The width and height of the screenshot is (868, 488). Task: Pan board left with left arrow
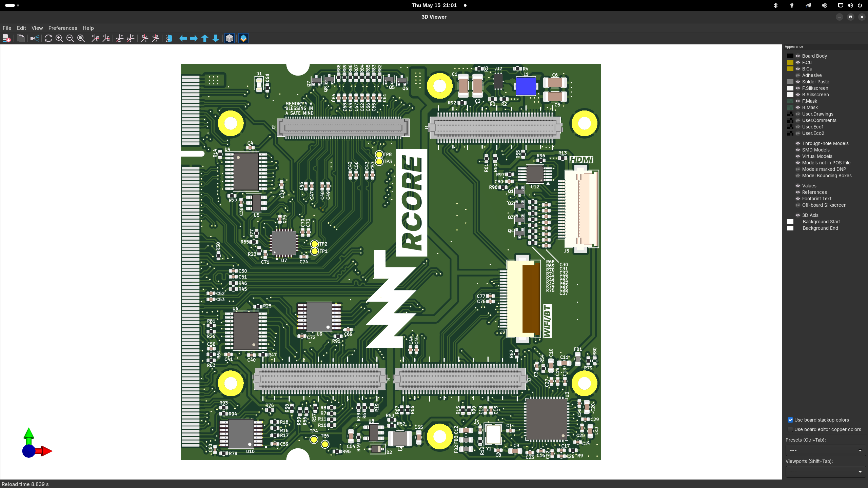coord(183,38)
